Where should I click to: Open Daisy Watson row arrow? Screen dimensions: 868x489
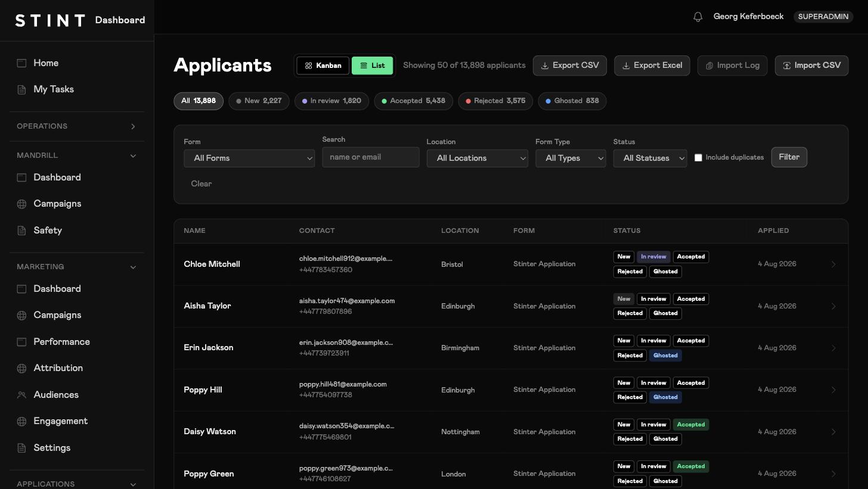pyautogui.click(x=833, y=432)
